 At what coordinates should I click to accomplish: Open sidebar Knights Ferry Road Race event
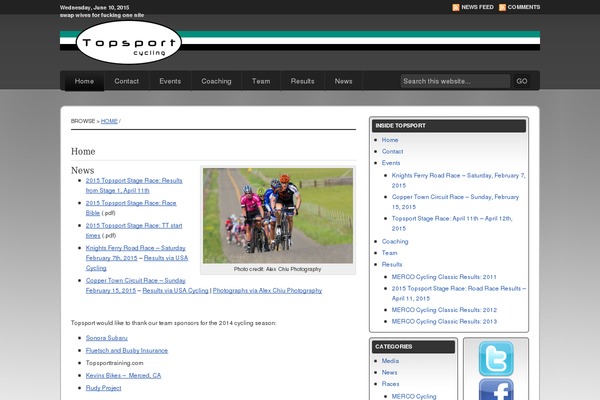tap(458, 181)
